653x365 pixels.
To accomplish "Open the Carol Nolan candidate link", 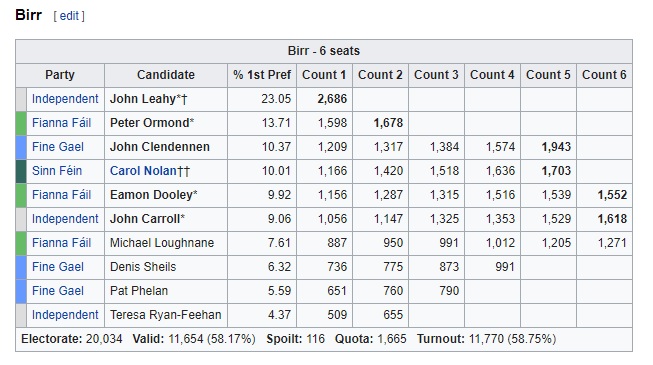I will [143, 171].
